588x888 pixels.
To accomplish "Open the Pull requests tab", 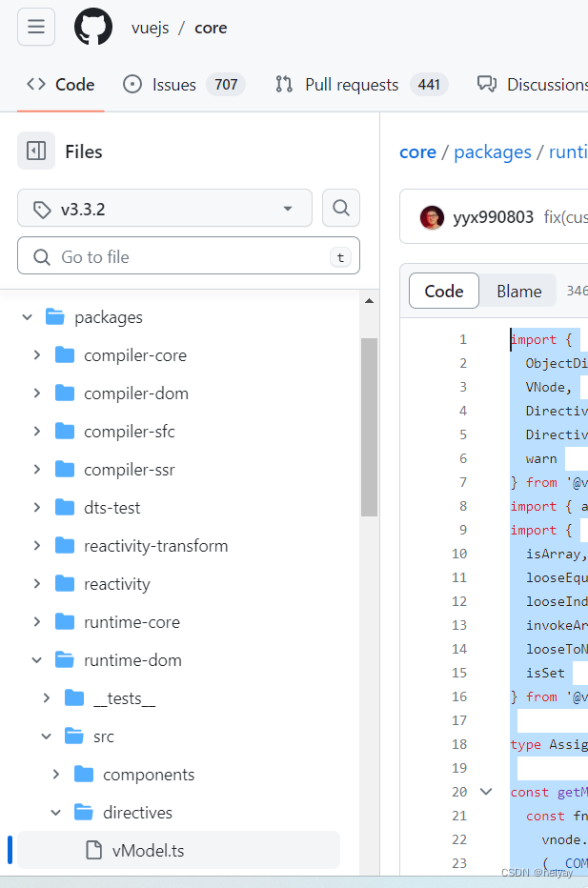I will (x=361, y=85).
